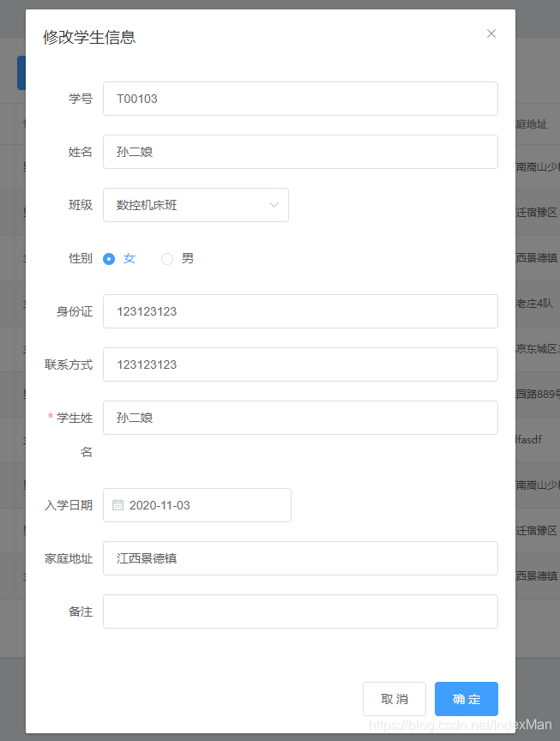
Task: Click the 取消 cancel button
Action: pos(394,699)
